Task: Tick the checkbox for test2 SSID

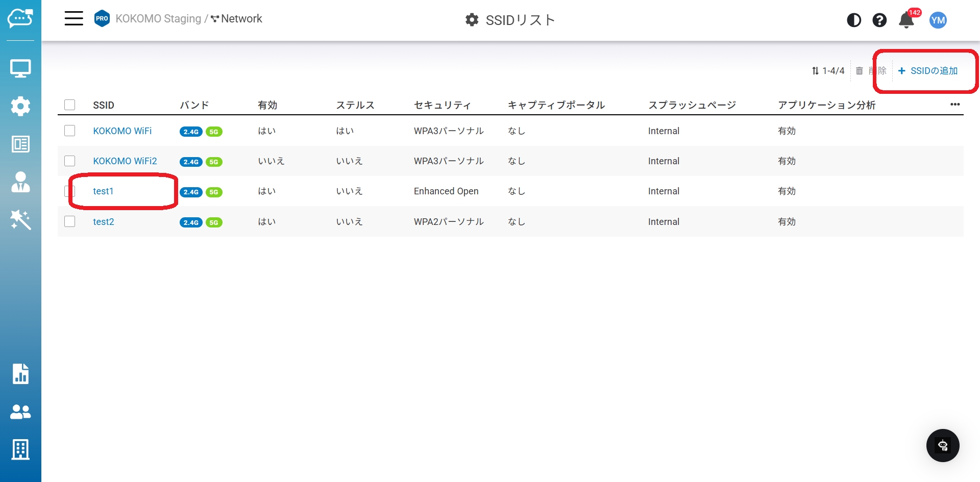Action: [x=70, y=222]
